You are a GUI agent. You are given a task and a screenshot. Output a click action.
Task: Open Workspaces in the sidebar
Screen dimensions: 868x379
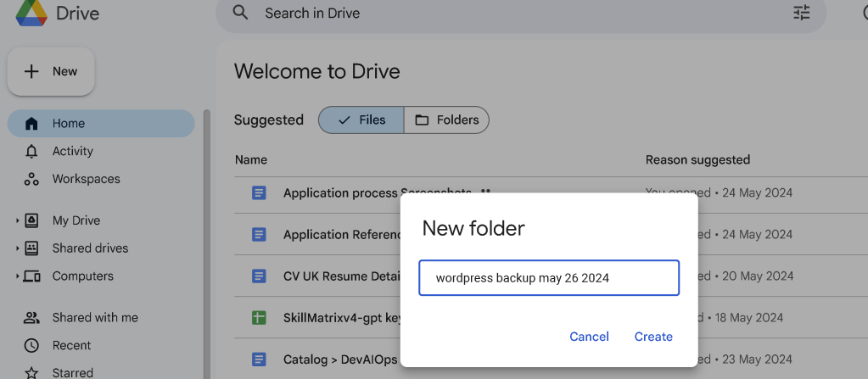(x=86, y=179)
